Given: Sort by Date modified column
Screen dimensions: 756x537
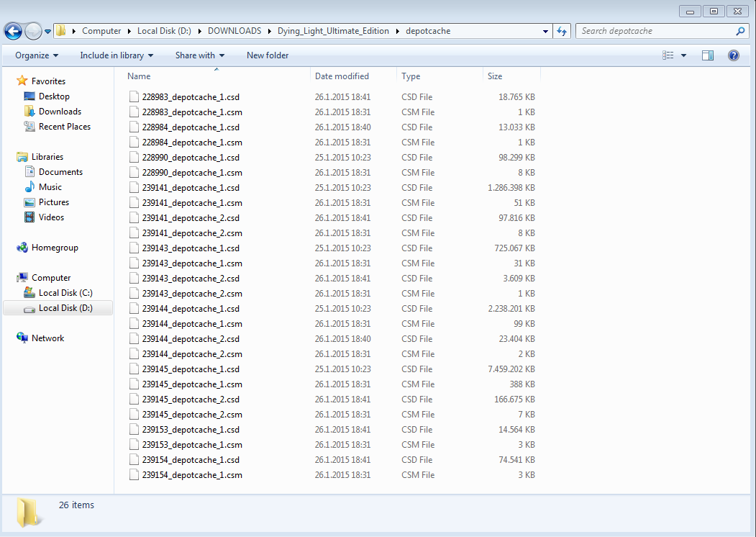Looking at the screenshot, I should tap(342, 76).
